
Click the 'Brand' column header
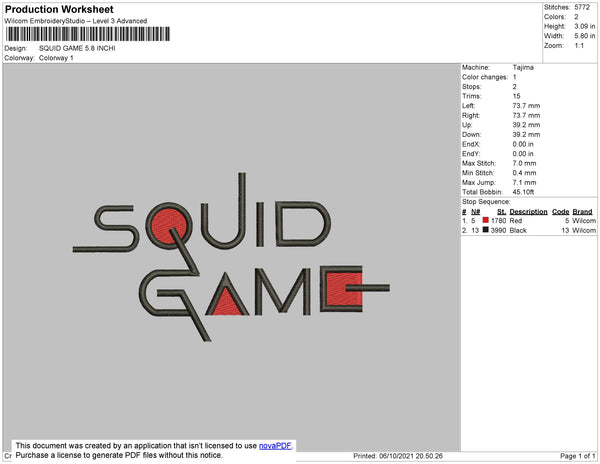(x=582, y=212)
